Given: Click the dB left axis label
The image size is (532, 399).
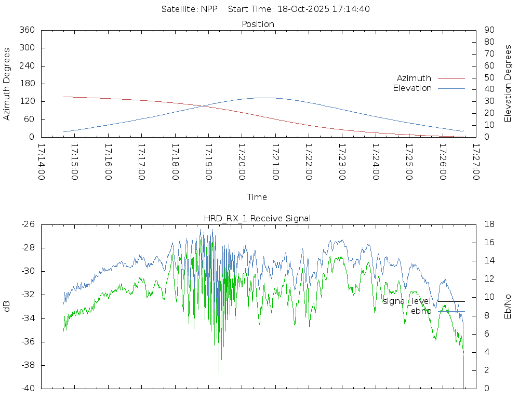Looking at the screenshot, I should (x=7, y=307).
